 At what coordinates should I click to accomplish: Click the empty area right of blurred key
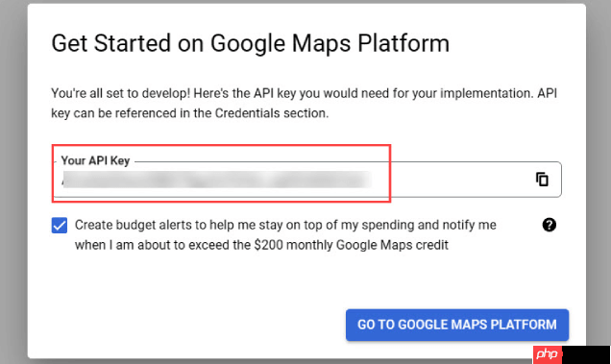click(452, 180)
